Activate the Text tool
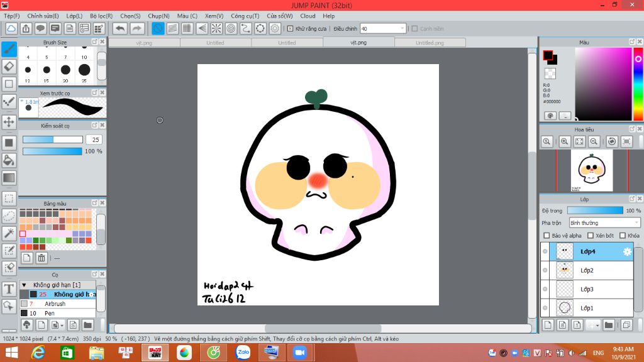644x362 pixels. (x=9, y=288)
